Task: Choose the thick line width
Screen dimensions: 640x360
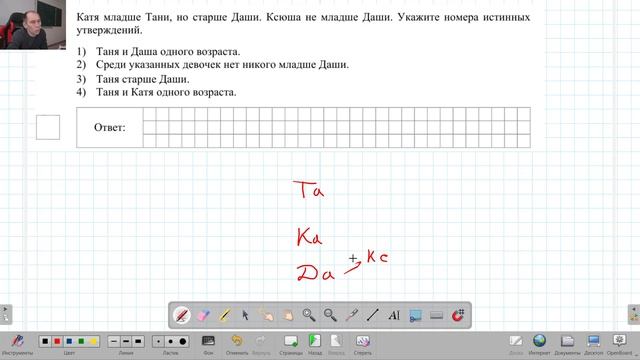Action: [x=138, y=341]
